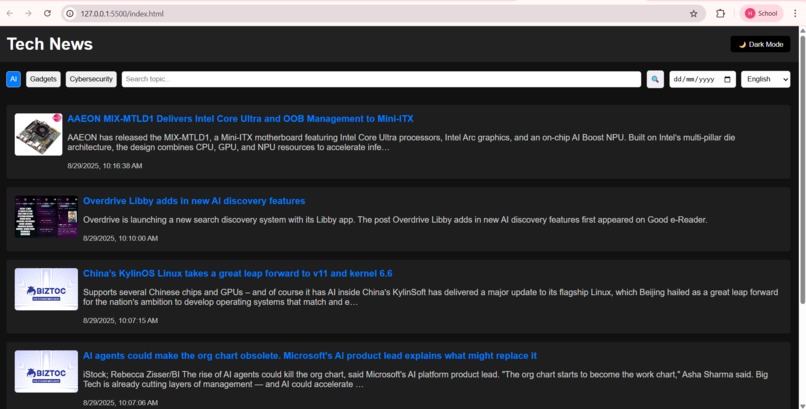806x409 pixels.
Task: Open China's KylinOS Linux article link
Action: [237, 273]
